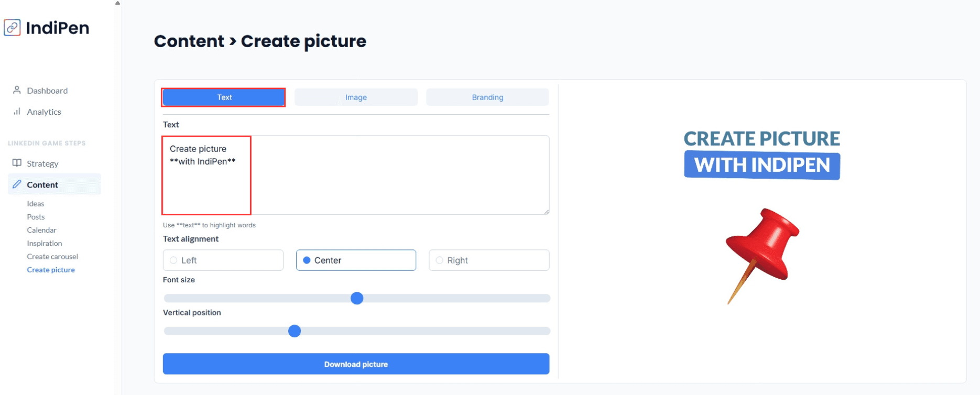
Task: Open the Calendar page
Action: point(41,230)
